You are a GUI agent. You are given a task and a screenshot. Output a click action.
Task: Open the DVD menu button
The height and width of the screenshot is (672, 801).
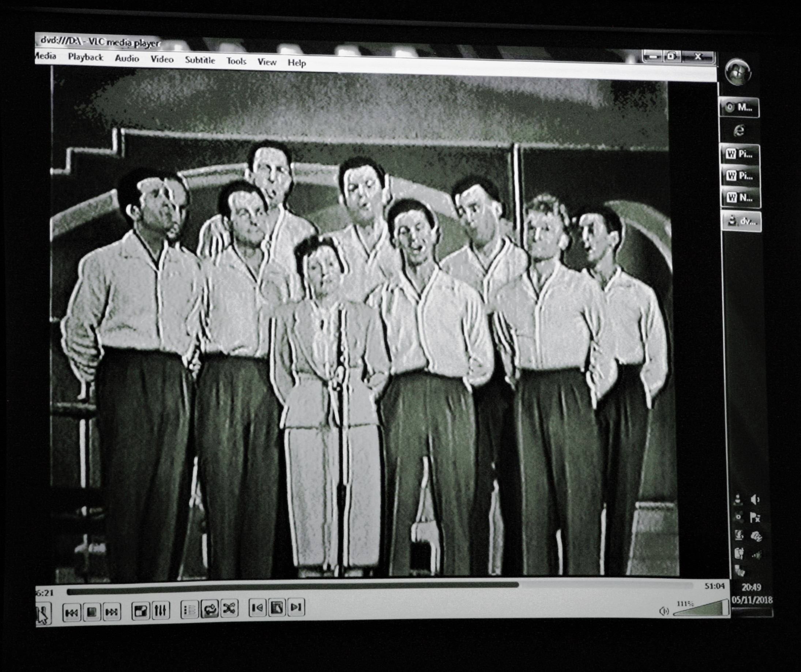[277, 607]
